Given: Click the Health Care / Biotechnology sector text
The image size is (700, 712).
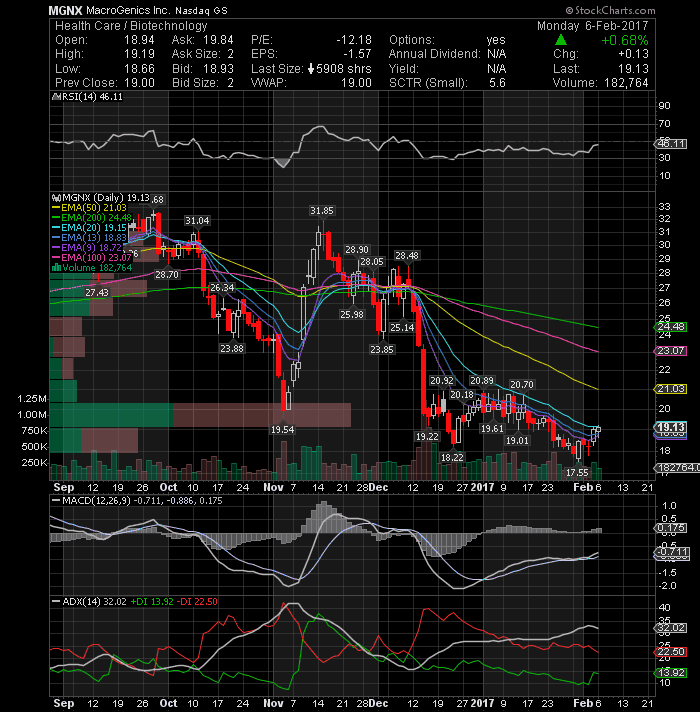Looking at the screenshot, I should point(131,26).
